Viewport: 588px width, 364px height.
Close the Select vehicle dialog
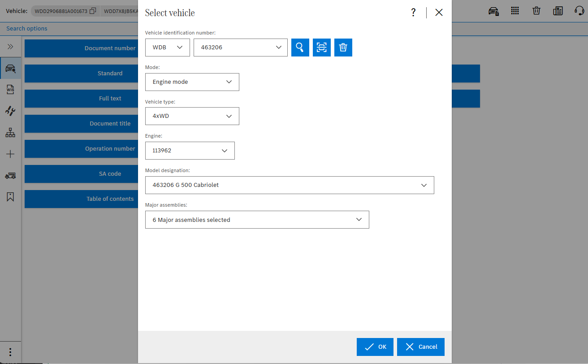pos(439,13)
